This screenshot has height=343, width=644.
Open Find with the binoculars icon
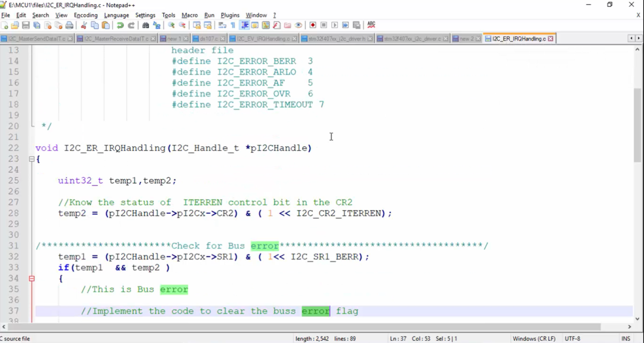(145, 25)
